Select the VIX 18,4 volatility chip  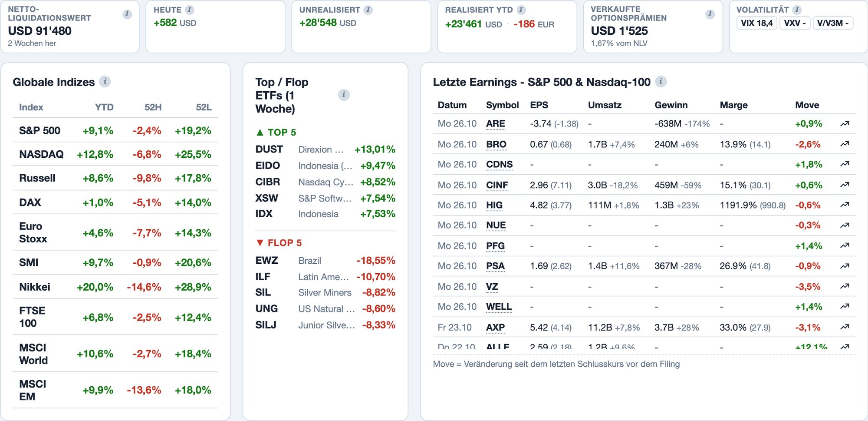pos(757,23)
